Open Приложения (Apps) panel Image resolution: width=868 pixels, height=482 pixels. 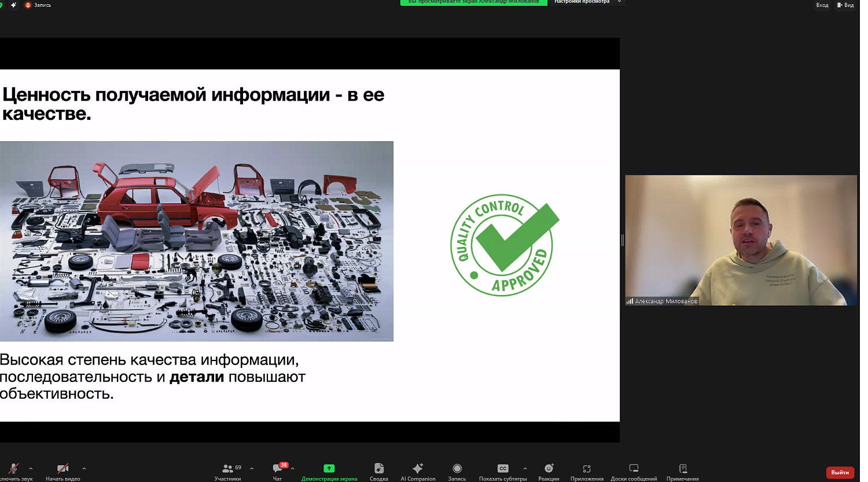(x=587, y=470)
